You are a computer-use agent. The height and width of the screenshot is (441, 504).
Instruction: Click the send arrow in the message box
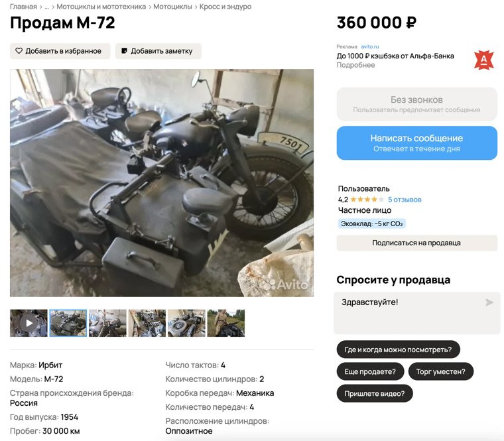(x=489, y=302)
